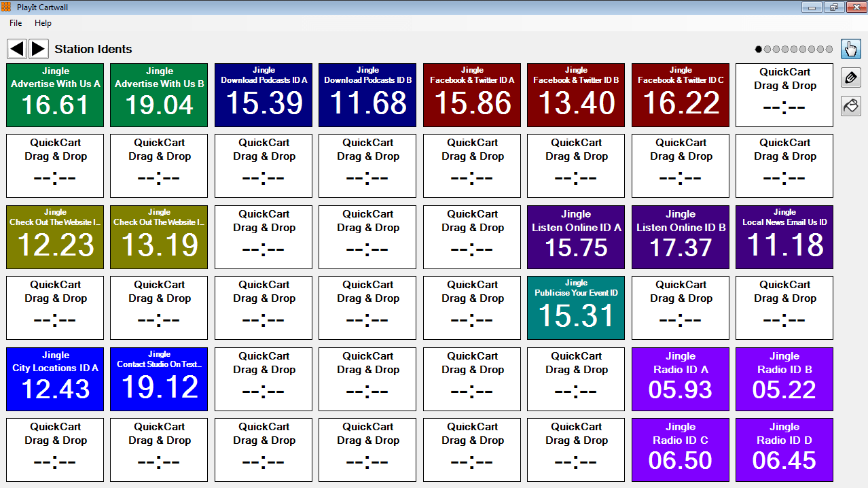The height and width of the screenshot is (488, 868).
Task: Play the Facebook & Twitter ID C jingle
Action: pyautogui.click(x=681, y=95)
